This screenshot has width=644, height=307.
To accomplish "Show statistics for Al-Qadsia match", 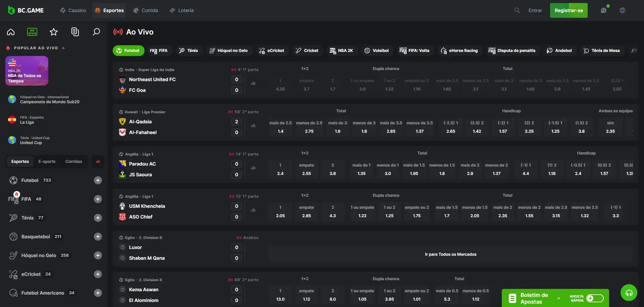I will (253, 126).
